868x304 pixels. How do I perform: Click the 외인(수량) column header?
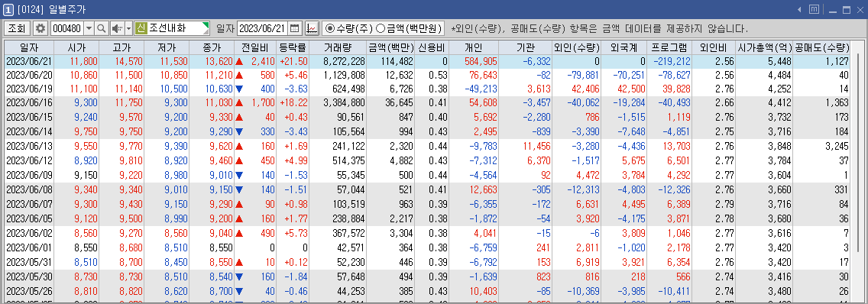point(575,47)
